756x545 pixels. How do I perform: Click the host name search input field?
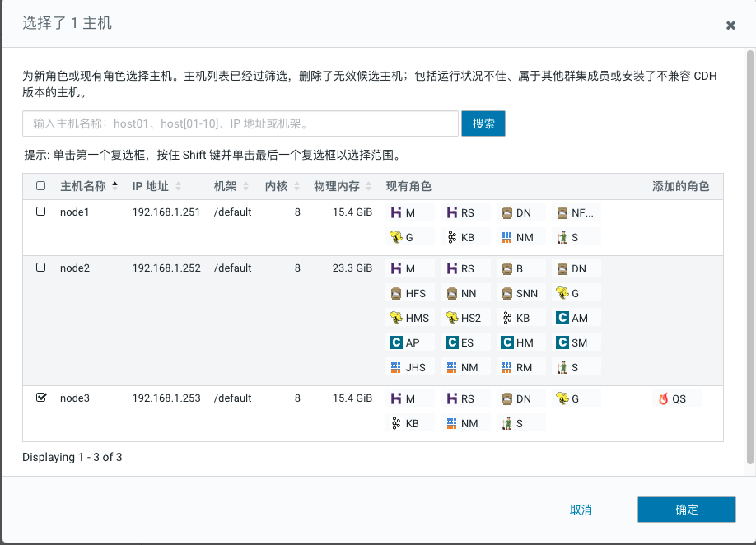click(x=240, y=123)
